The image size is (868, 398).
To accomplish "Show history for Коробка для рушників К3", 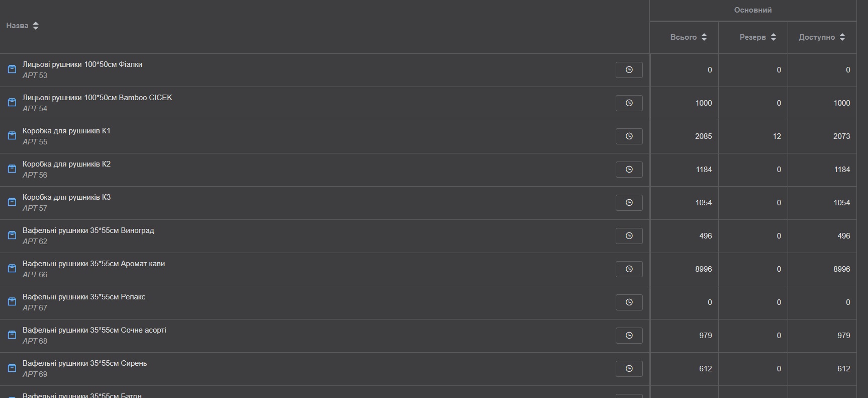I will (629, 203).
